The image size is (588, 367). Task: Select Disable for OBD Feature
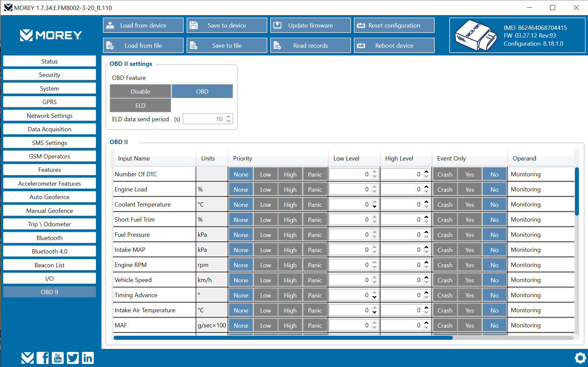pyautogui.click(x=140, y=91)
